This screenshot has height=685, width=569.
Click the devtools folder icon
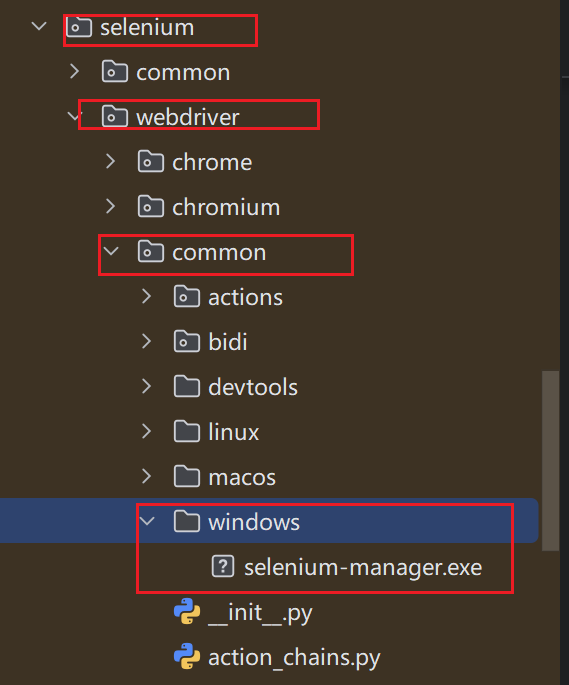[187, 386]
